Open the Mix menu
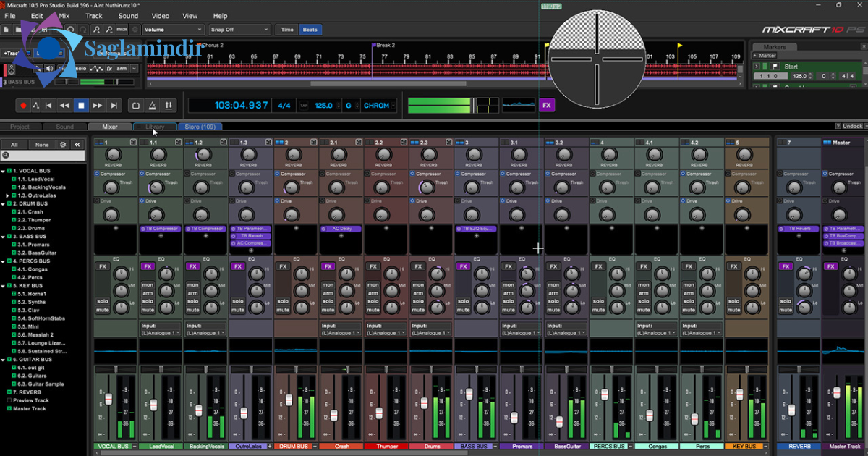Viewport: 868px width, 456px height. coord(64,15)
